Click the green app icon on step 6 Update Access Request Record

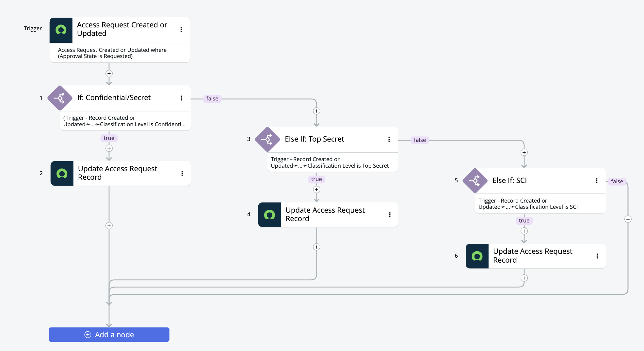click(x=477, y=256)
